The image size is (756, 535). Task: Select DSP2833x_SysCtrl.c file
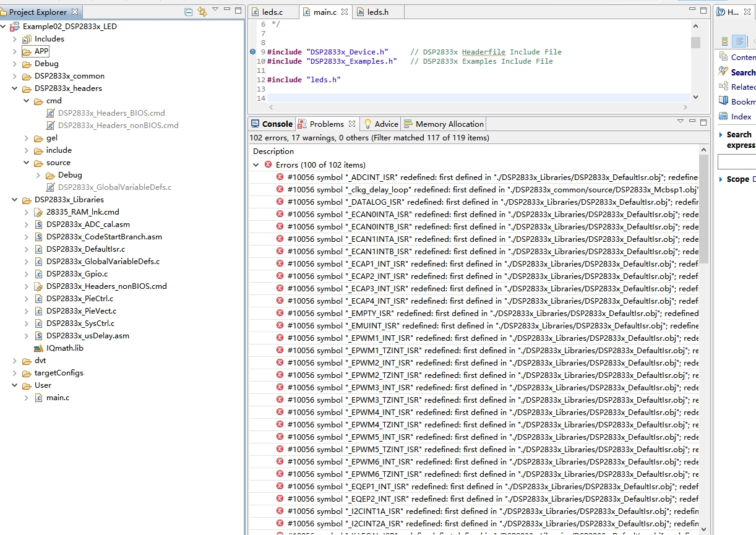[x=80, y=323]
